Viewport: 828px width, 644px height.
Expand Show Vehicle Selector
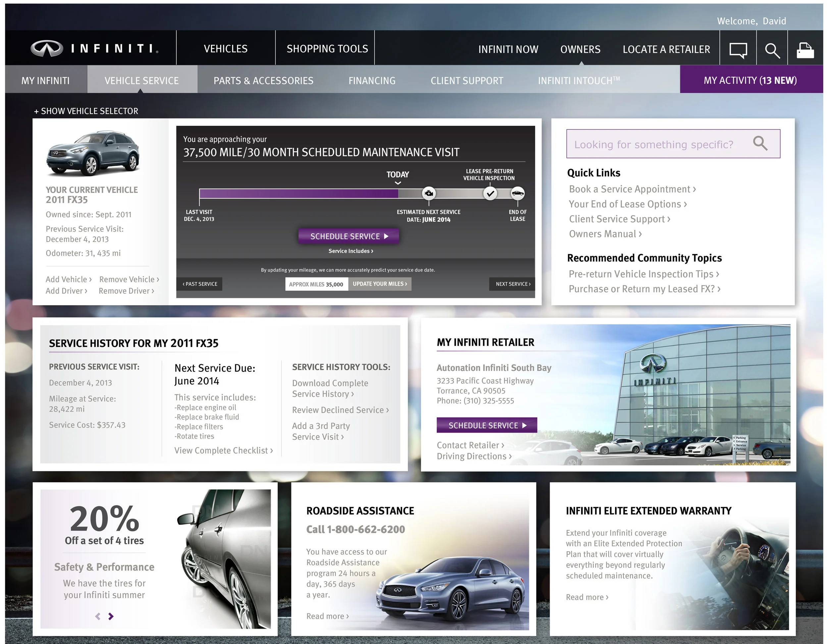coord(86,111)
